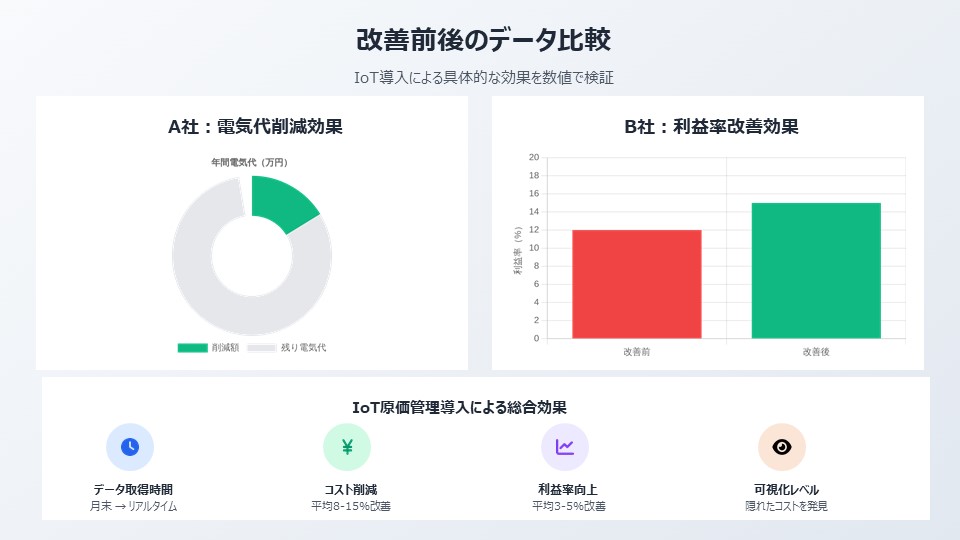
Task: Click the eye visibility icon
Action: pyautogui.click(x=782, y=447)
